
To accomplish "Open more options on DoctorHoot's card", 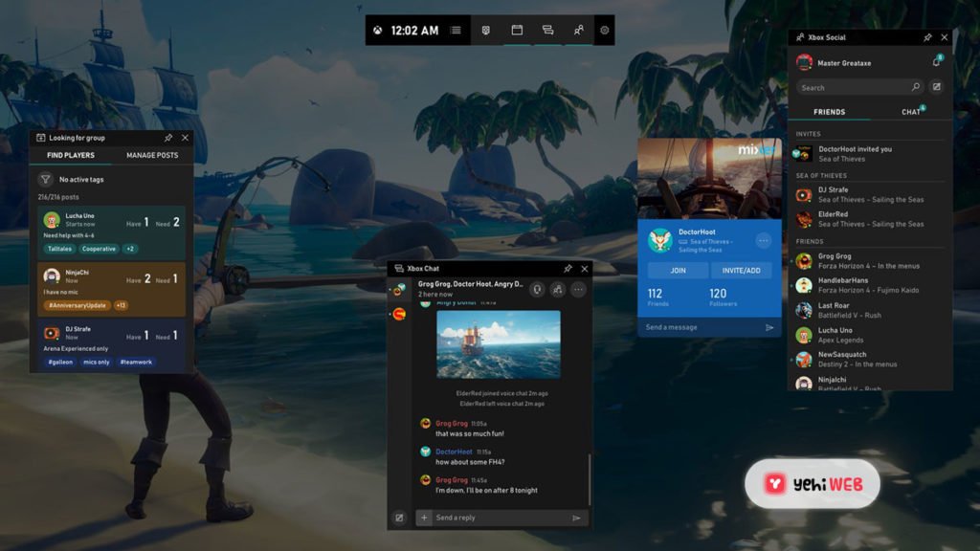I will tap(763, 241).
